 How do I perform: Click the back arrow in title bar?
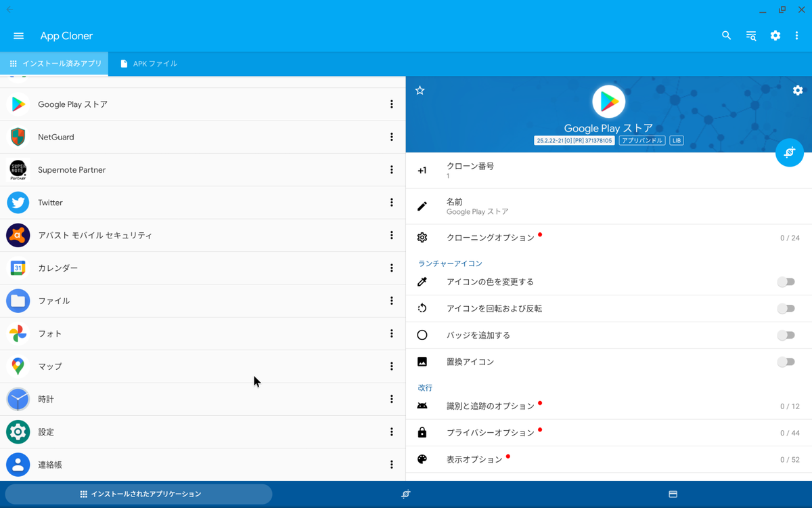coord(9,9)
